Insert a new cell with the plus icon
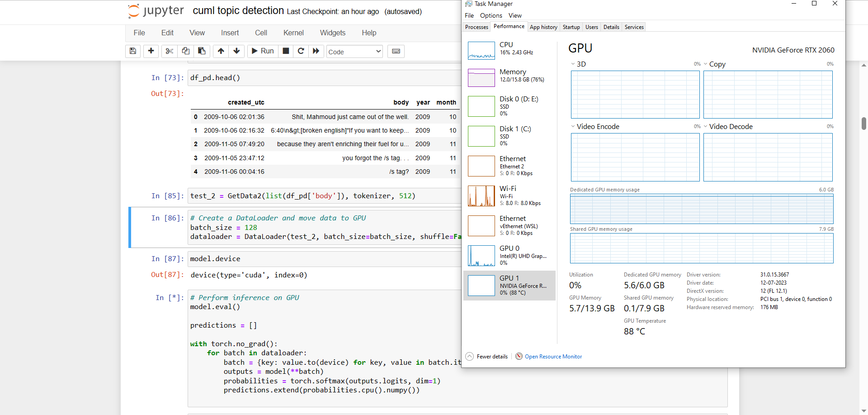The image size is (868, 415). click(x=151, y=51)
